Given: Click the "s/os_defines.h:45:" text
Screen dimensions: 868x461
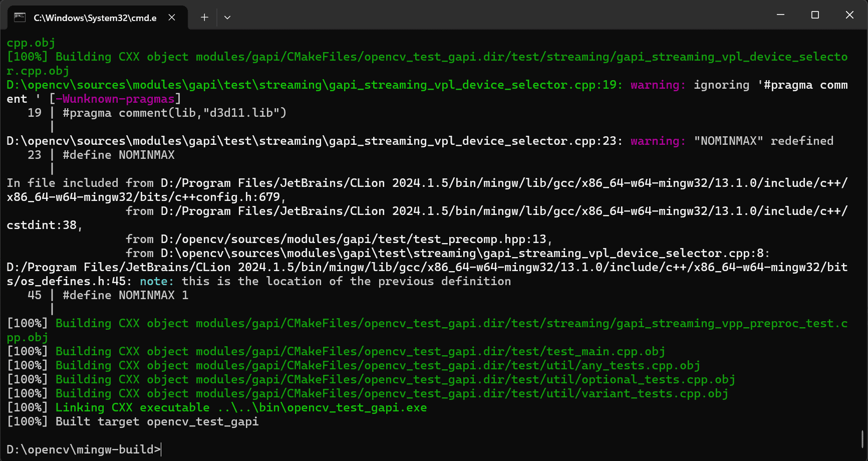Looking at the screenshot, I should [x=69, y=281].
